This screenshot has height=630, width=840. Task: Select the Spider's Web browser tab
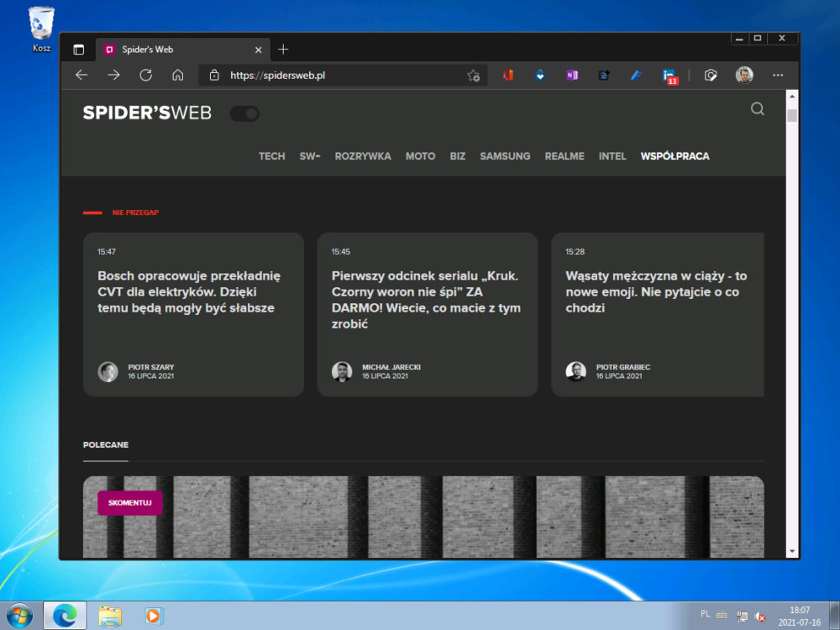[183, 50]
